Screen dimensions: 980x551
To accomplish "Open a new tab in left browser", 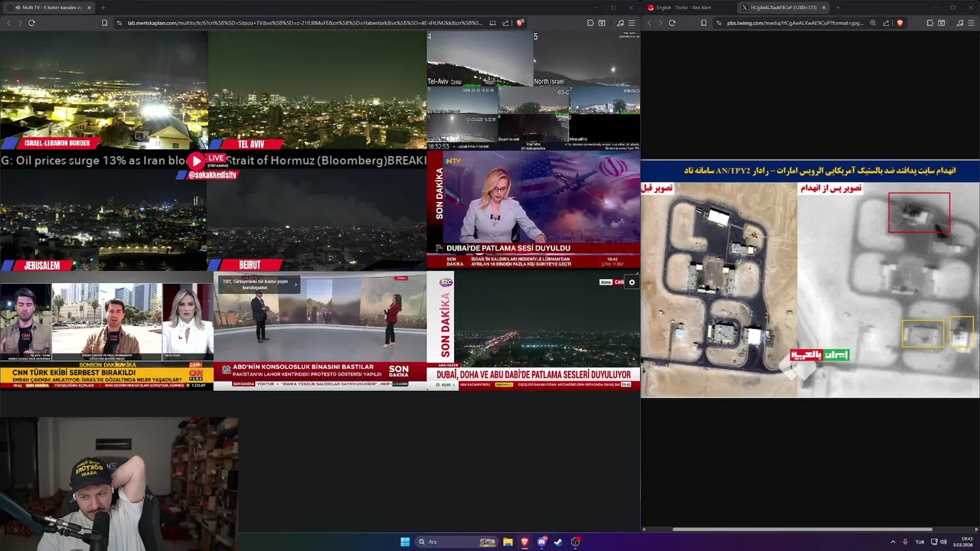I will (x=103, y=8).
